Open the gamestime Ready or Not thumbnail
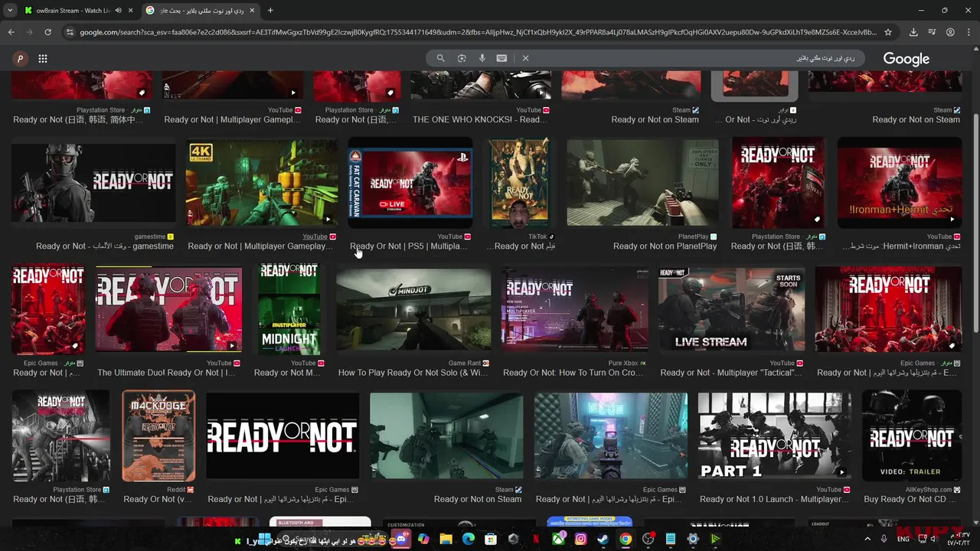980x551 pixels. pos(93,183)
